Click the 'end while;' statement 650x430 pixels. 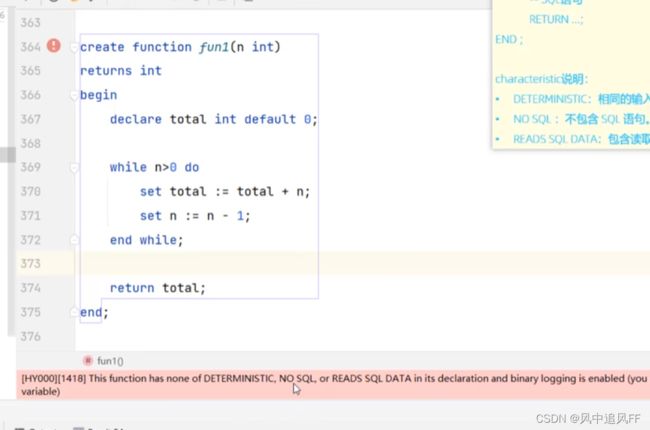click(x=146, y=240)
